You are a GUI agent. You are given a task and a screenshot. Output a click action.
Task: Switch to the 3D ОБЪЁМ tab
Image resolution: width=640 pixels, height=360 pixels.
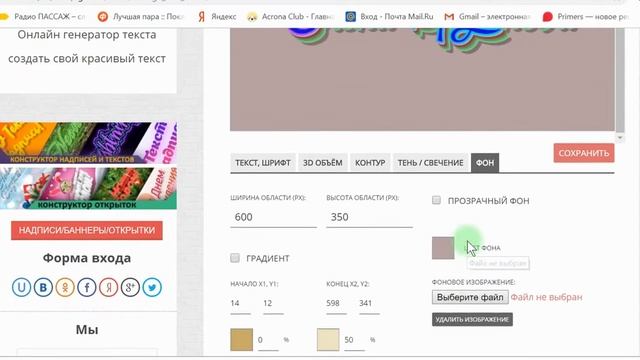(x=322, y=163)
